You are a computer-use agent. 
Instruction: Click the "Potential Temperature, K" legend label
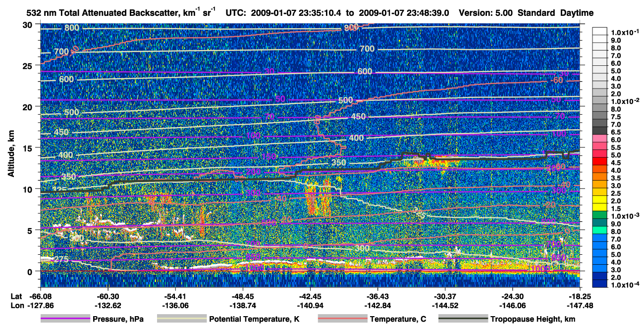pyautogui.click(x=255, y=320)
